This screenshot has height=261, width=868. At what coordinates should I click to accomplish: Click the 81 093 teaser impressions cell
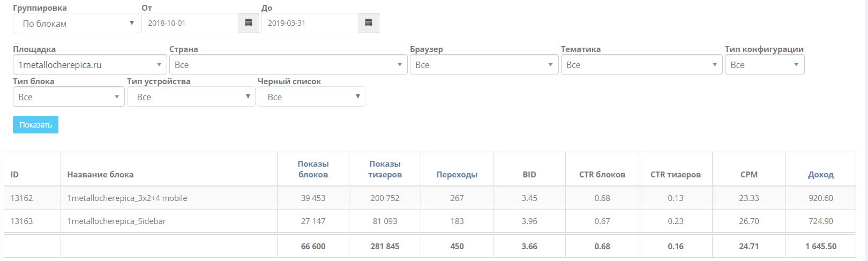[385, 221]
